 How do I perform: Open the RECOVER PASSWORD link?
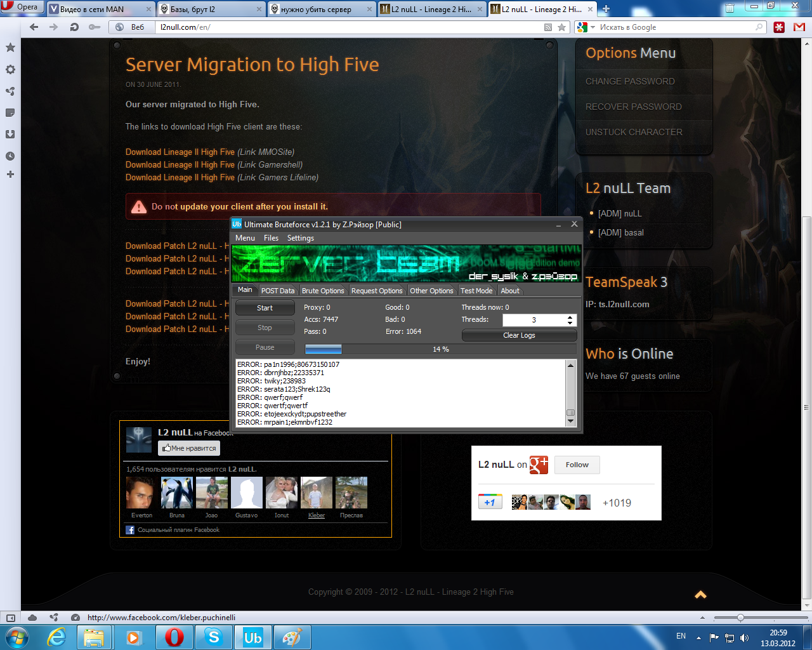pyautogui.click(x=634, y=107)
